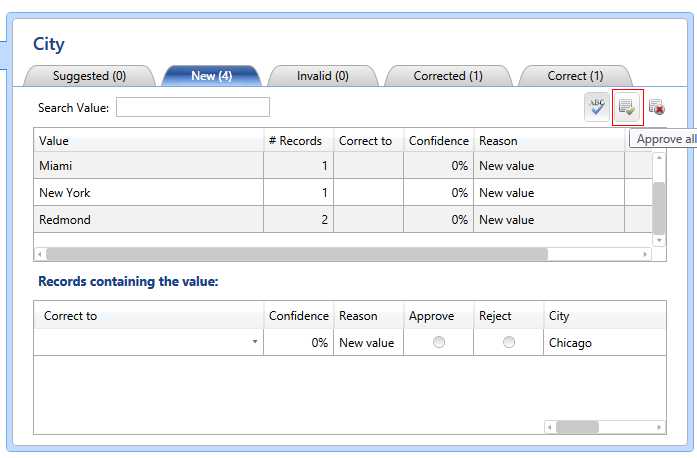Open the Correct to dropdown in records grid
The height and width of the screenshot is (458, 697).
click(255, 342)
